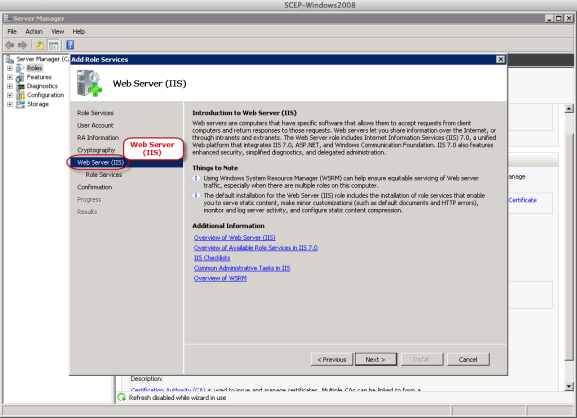Click 'Refresh disabled while wizard in use' text

coord(177,398)
